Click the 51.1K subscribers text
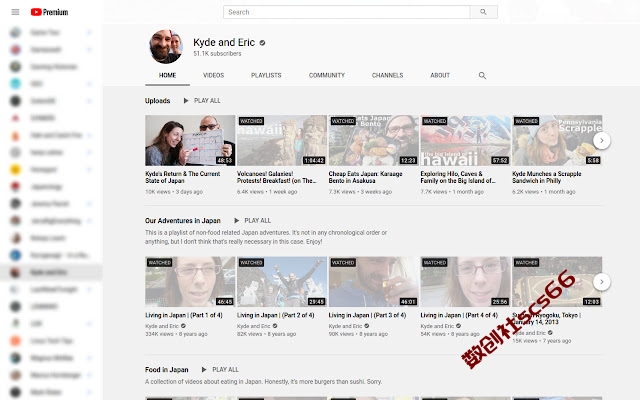The image size is (640, 400). click(217, 53)
